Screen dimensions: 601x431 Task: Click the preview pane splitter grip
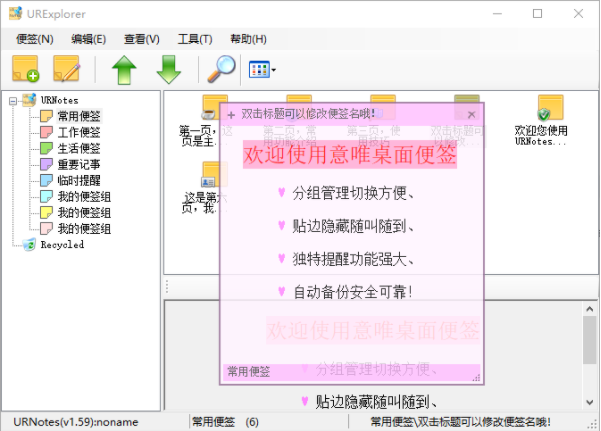tap(167, 287)
